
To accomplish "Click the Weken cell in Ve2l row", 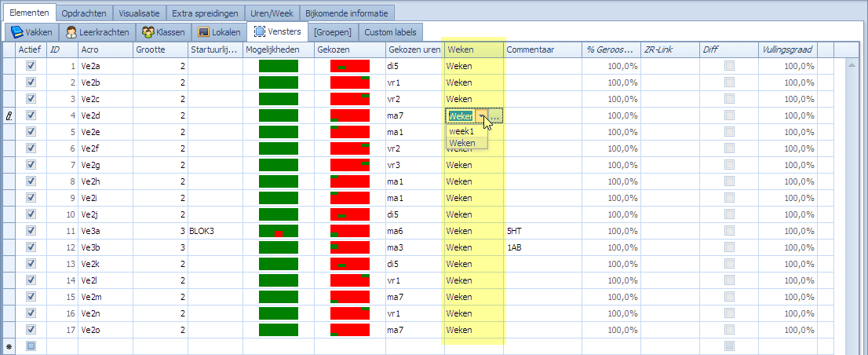I will pos(474,280).
